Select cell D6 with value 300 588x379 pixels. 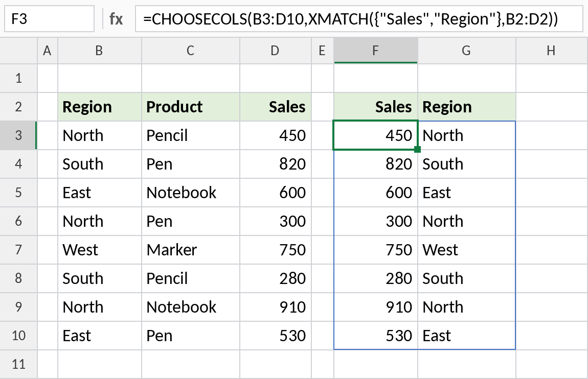coord(275,221)
